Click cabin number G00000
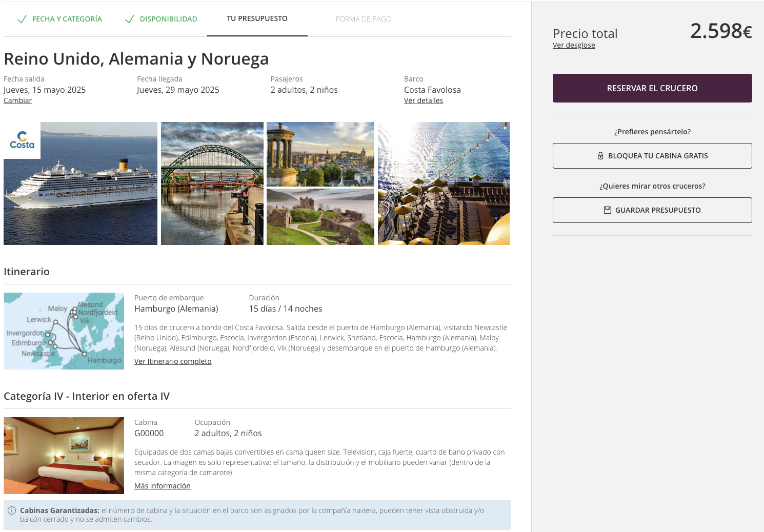Image resolution: width=764 pixels, height=532 pixels. tap(149, 433)
